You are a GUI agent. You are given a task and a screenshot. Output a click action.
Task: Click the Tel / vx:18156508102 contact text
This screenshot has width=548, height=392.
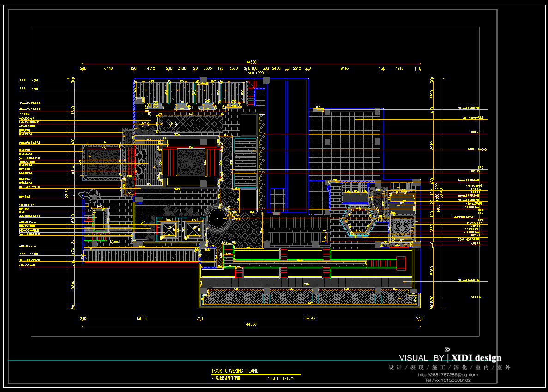point(447,380)
